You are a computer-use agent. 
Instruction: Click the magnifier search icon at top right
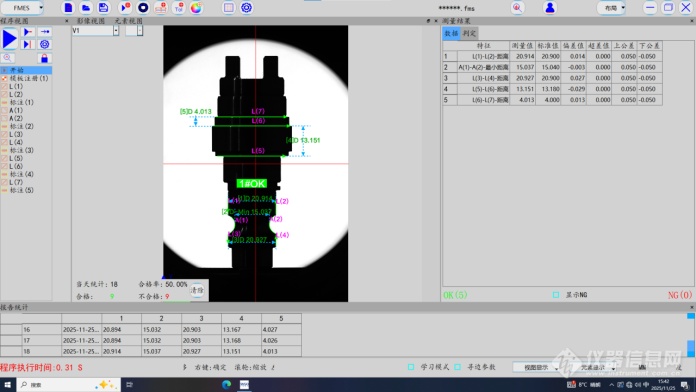coord(517,8)
